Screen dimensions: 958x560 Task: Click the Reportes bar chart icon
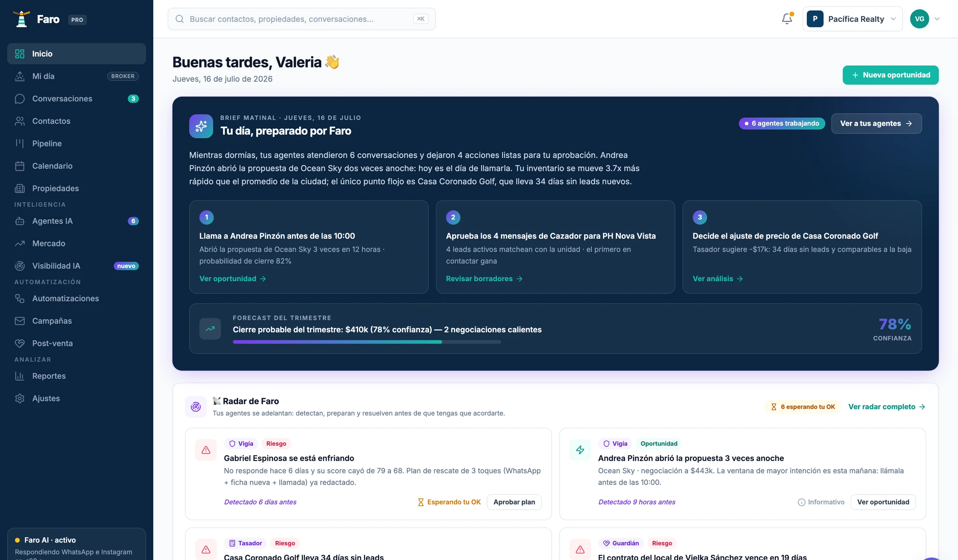point(20,376)
